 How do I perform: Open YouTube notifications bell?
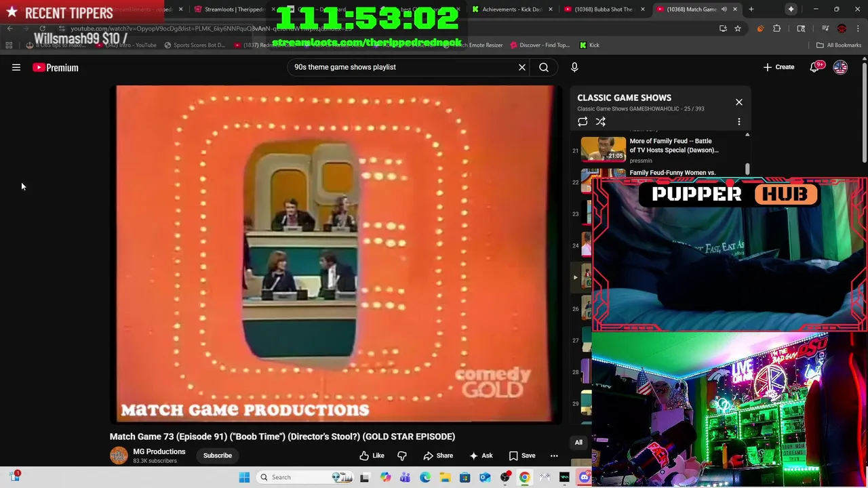(x=815, y=67)
